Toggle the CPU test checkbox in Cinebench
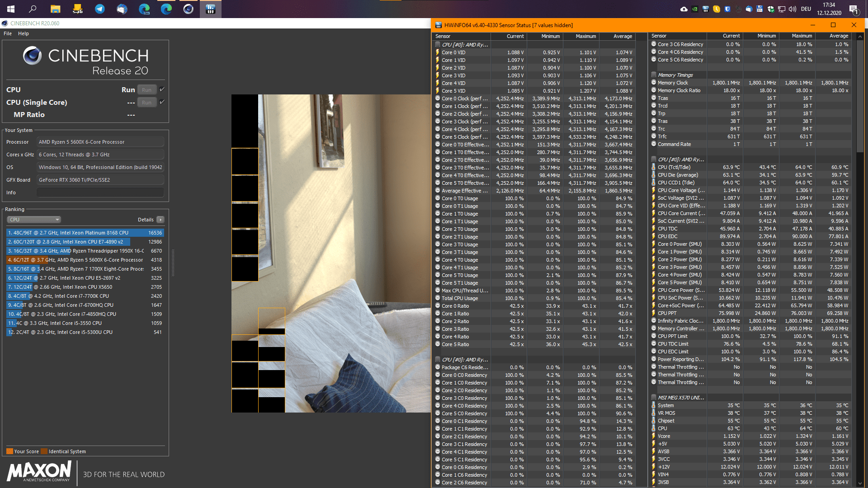 162,89
